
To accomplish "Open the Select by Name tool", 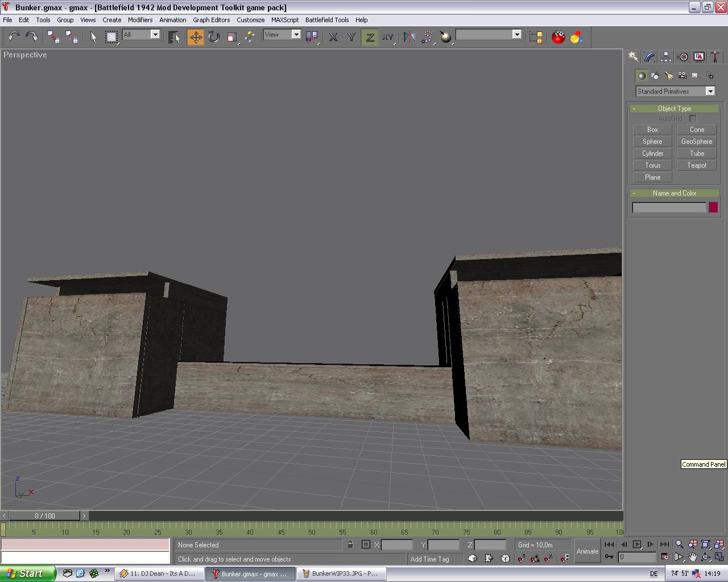I will point(174,38).
